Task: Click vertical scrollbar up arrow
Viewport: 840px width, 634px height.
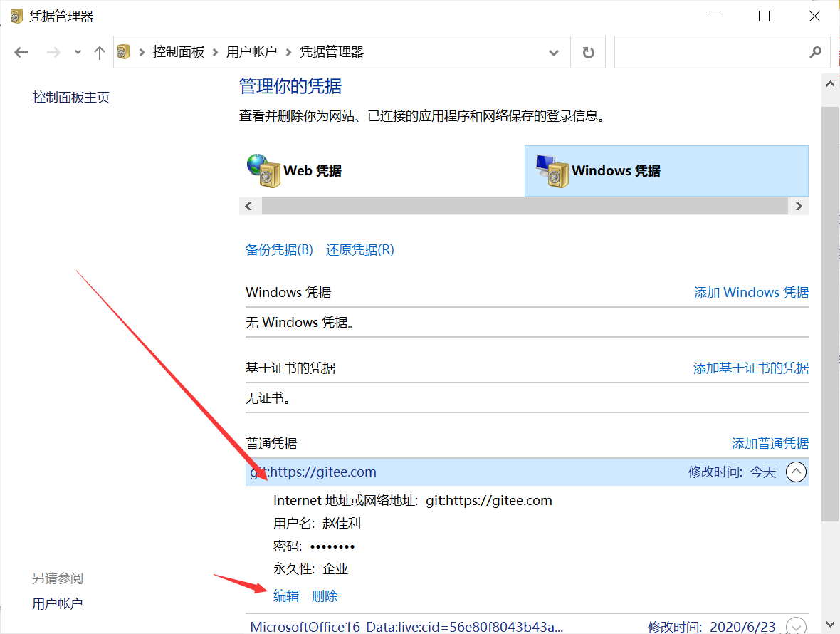Action: pyautogui.click(x=830, y=84)
